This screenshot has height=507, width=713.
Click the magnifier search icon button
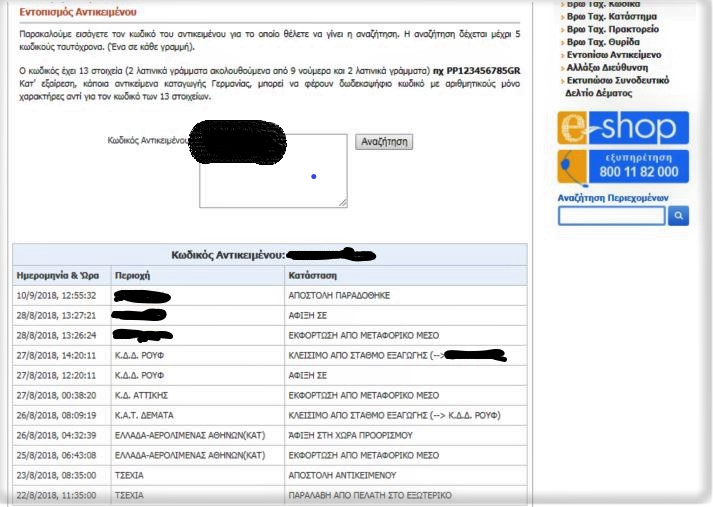pos(678,216)
